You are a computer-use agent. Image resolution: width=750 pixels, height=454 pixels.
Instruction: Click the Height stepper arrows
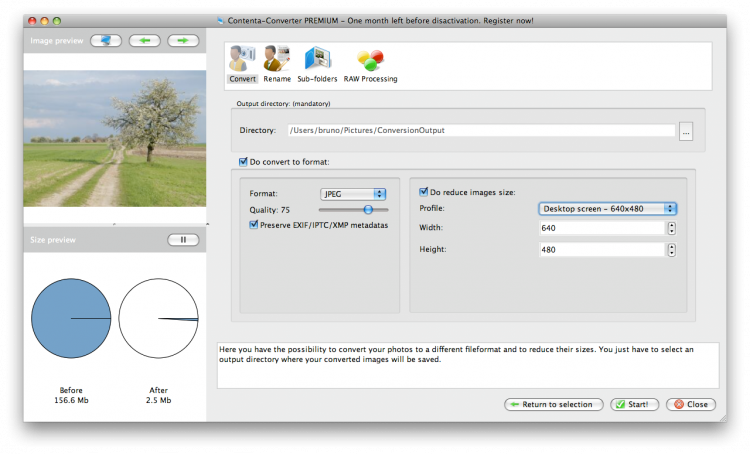[672, 250]
